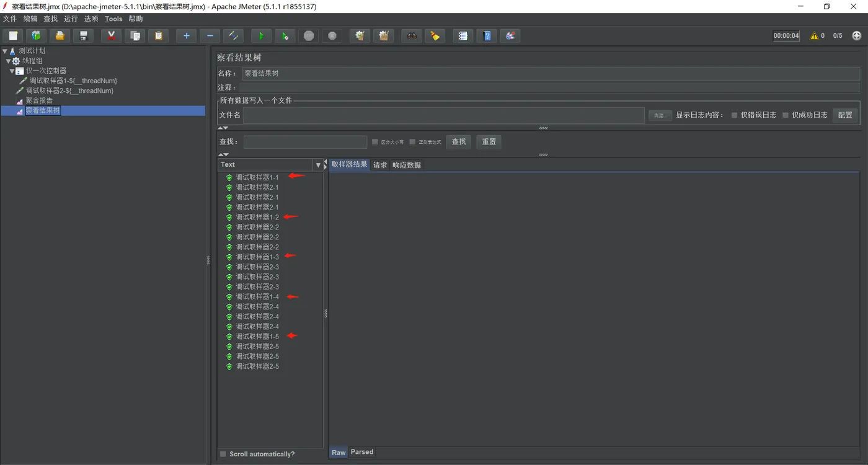Click the Copy toolbar icon
The image size is (868, 465).
click(135, 36)
